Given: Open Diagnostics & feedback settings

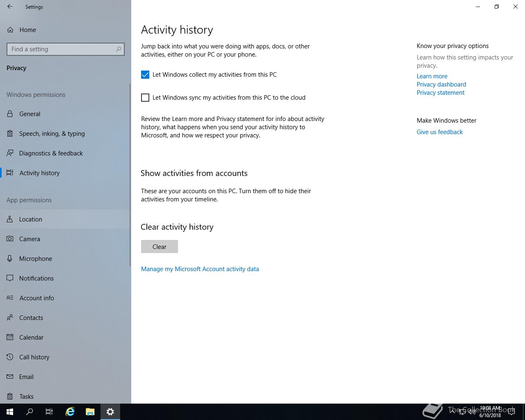Looking at the screenshot, I should (66, 153).
